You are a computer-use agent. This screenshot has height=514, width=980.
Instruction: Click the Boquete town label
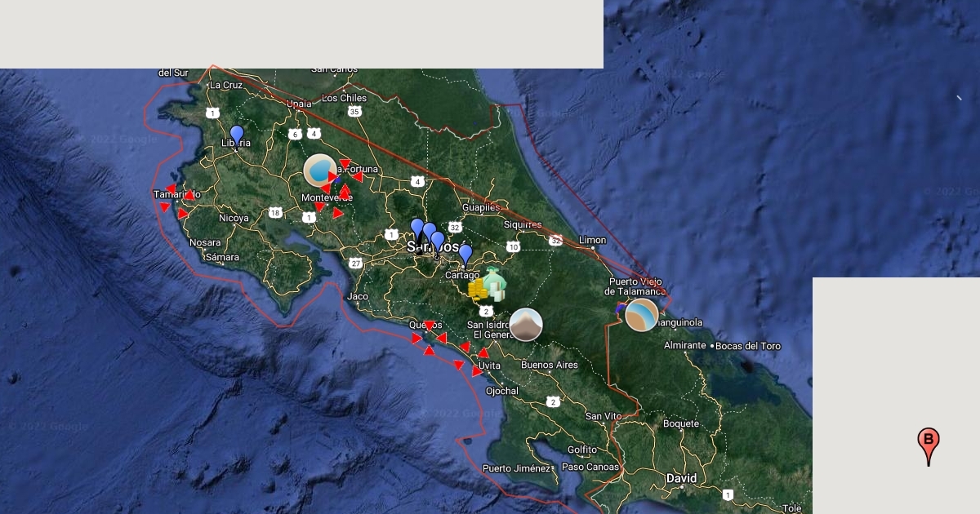[x=680, y=423]
